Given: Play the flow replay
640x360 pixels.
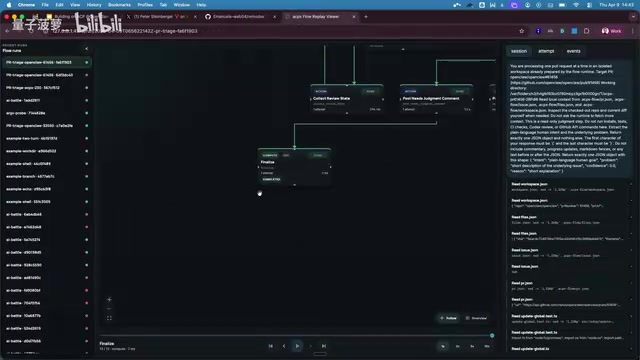Looking at the screenshot, I should (x=297, y=346).
